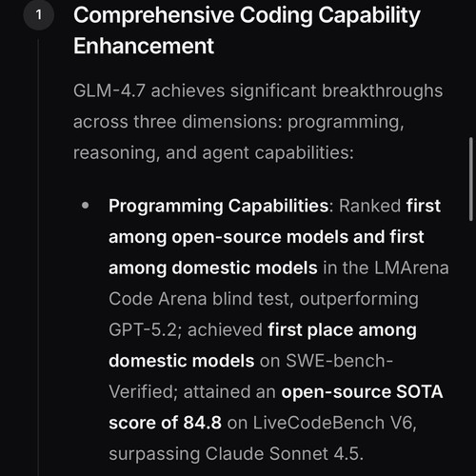Viewport: 476px width, 476px height.
Task: Click the word 'Enhancement' in the heading
Action: (144, 46)
